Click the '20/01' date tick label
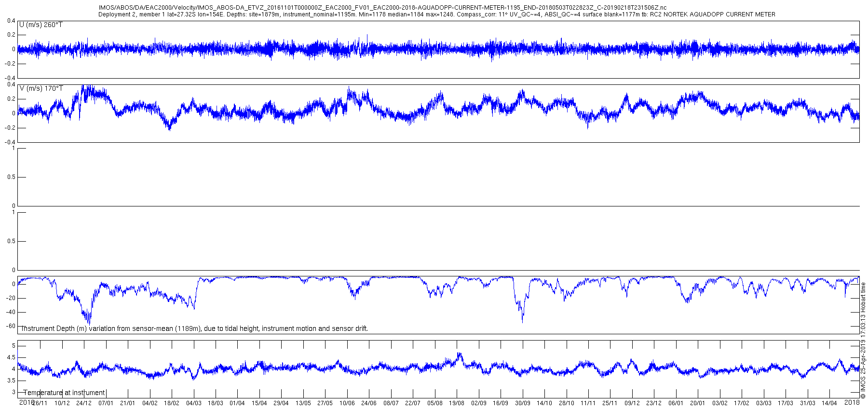 698,403
